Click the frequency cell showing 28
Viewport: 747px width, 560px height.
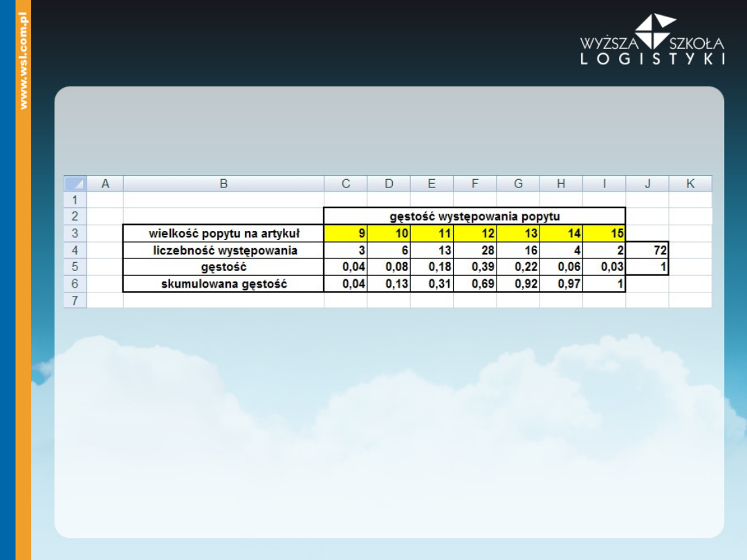[x=474, y=250]
